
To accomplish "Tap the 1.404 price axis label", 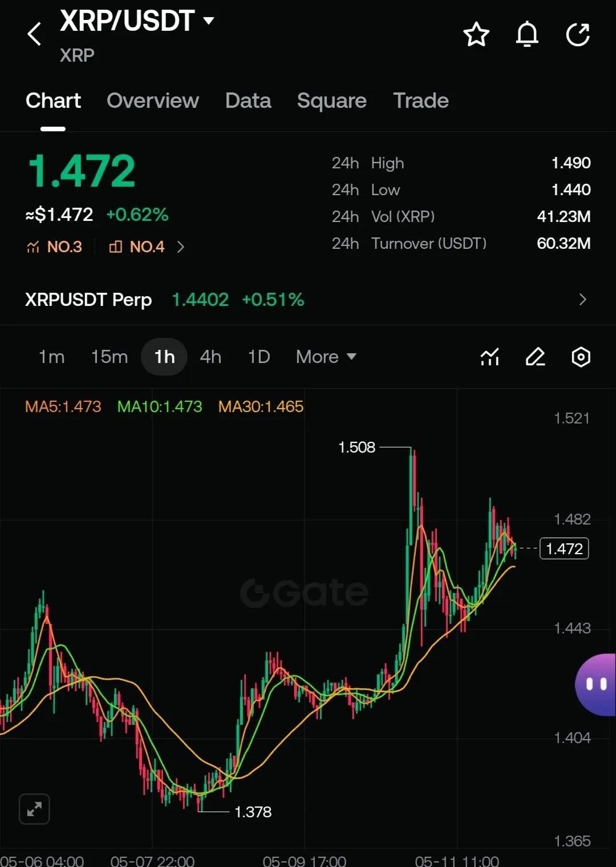I will coord(572,738).
